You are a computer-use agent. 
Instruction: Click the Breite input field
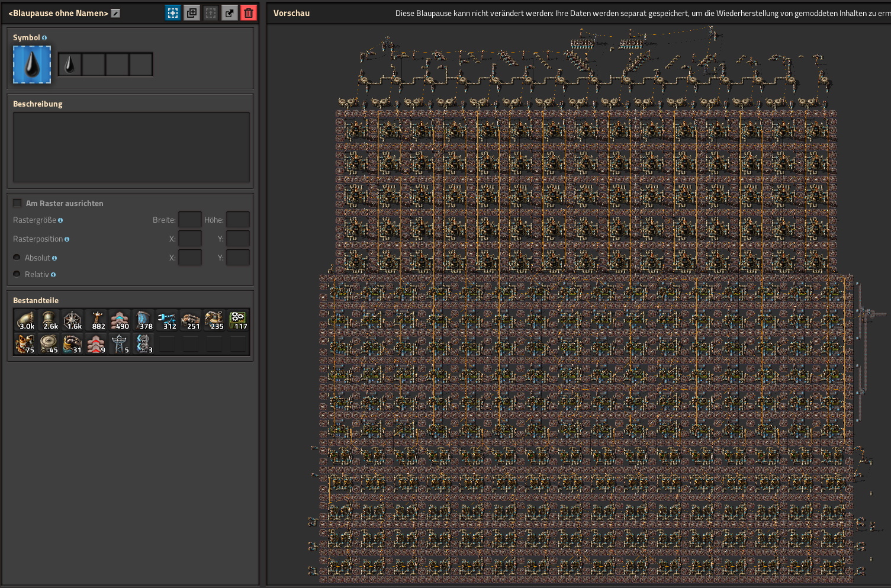189,220
